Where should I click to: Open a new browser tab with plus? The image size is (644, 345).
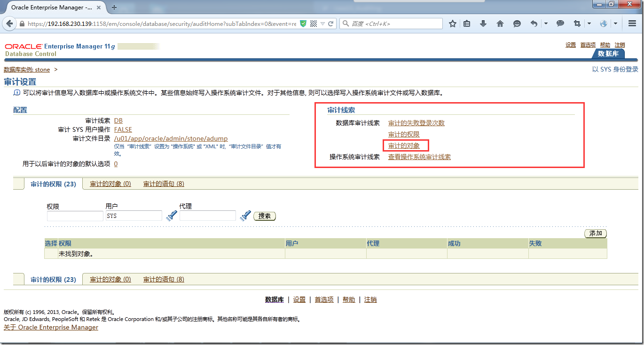pyautogui.click(x=114, y=8)
